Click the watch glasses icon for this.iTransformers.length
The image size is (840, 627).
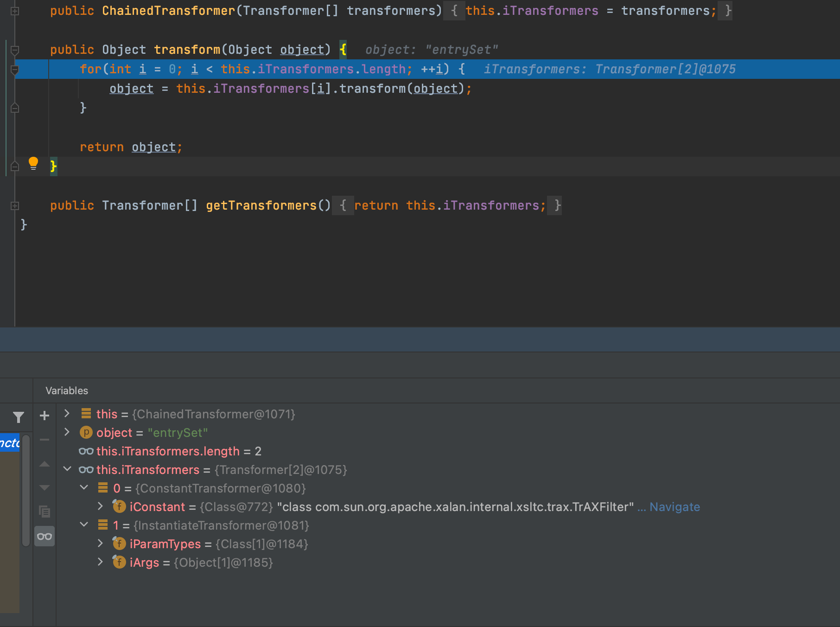click(86, 451)
